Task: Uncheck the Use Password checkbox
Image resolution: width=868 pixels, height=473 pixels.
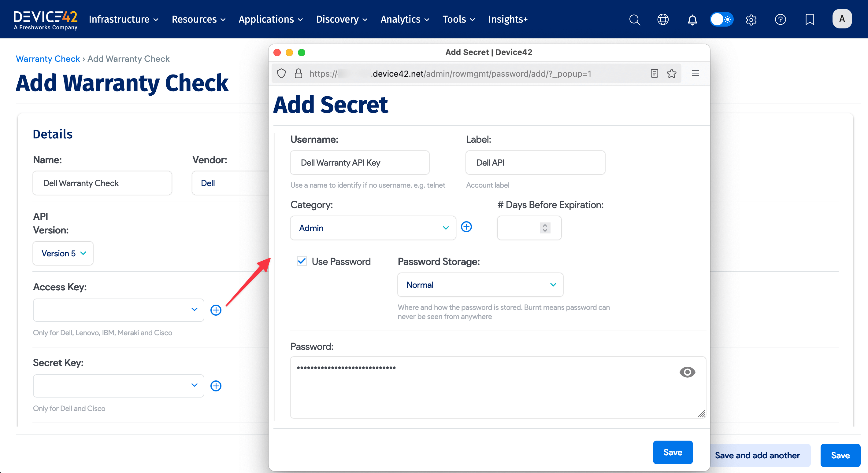Action: 302,261
